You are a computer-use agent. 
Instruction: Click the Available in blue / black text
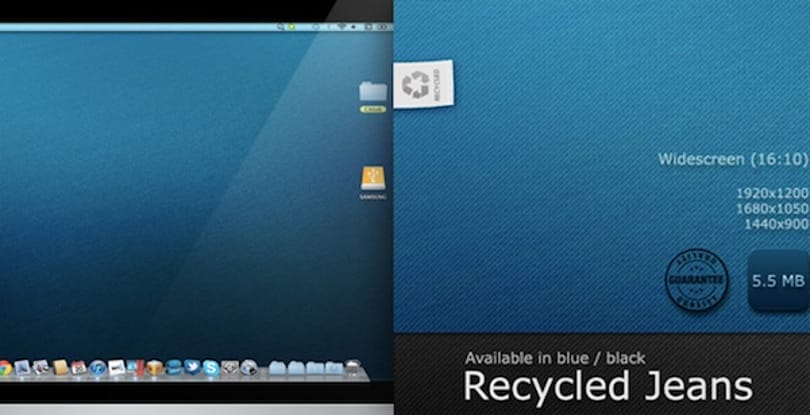pos(555,358)
